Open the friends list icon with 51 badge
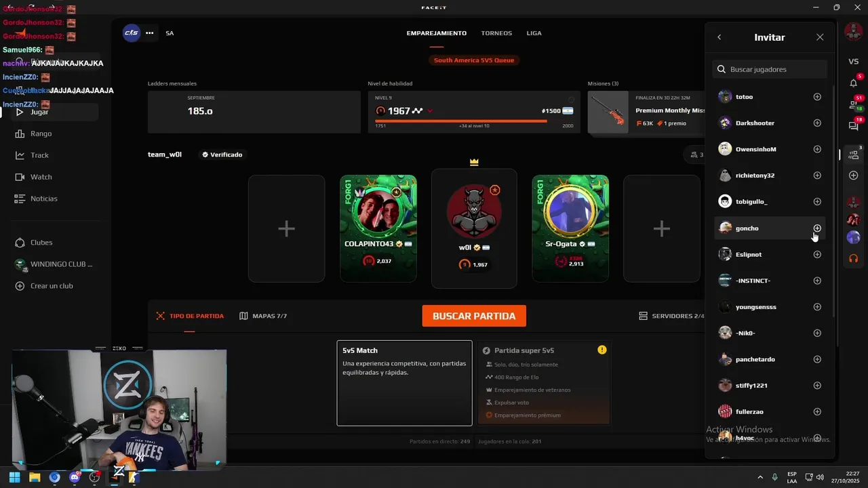 pos(854,104)
